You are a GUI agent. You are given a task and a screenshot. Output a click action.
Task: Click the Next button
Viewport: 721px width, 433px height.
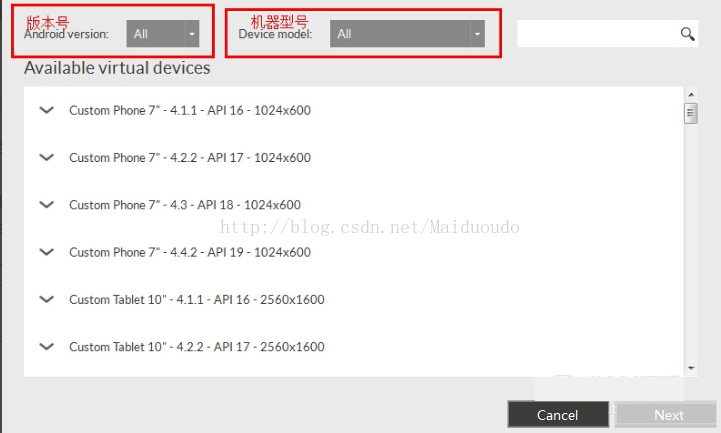tap(669, 415)
